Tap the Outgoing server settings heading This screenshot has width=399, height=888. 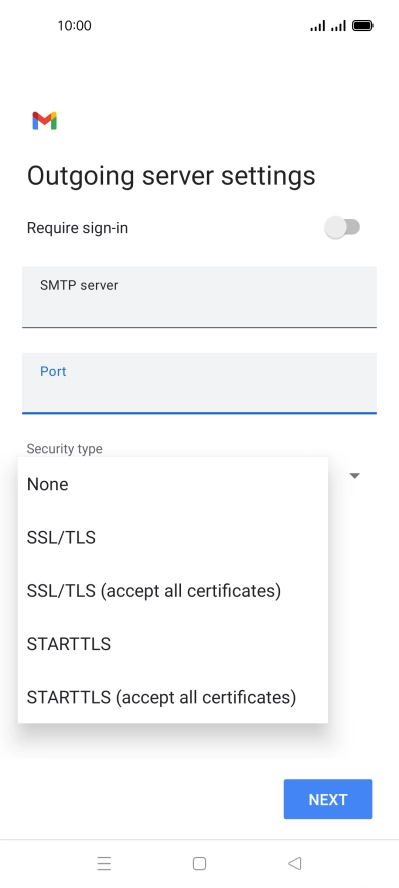tap(171, 176)
